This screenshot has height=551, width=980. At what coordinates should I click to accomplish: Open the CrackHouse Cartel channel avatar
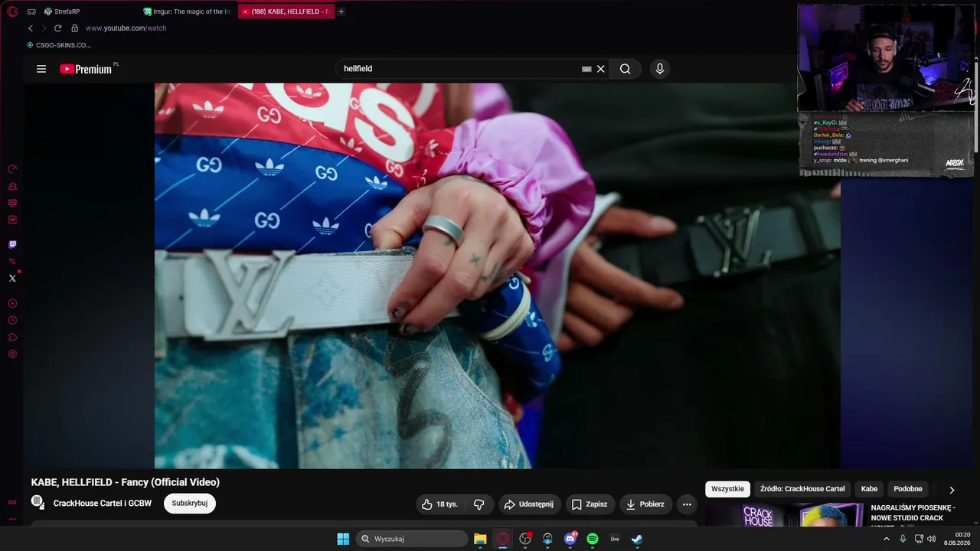[38, 503]
